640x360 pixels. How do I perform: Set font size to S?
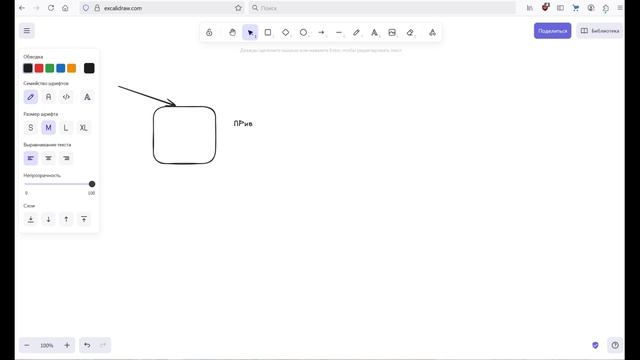pyautogui.click(x=31, y=128)
